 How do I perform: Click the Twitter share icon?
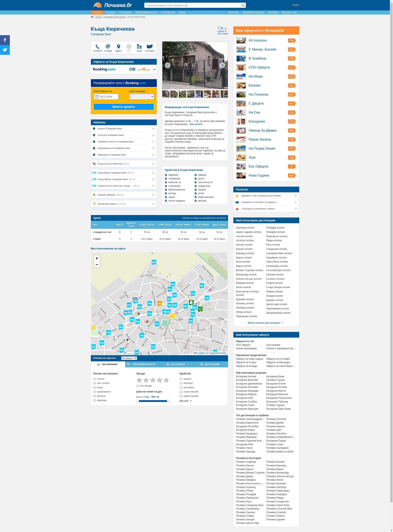[x=5, y=50]
